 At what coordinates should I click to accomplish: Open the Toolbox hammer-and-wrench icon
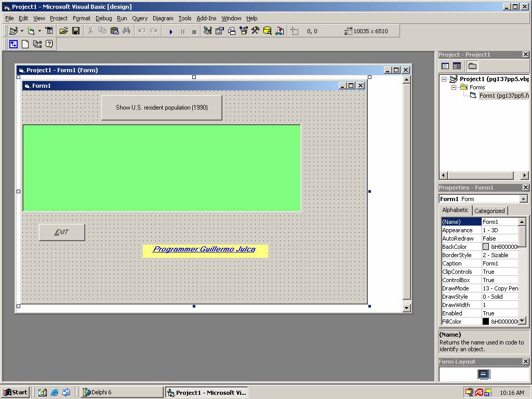255,31
